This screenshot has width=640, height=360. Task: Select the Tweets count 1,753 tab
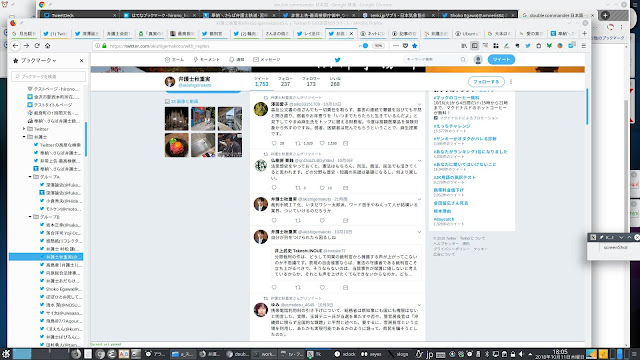pyautogui.click(x=262, y=82)
